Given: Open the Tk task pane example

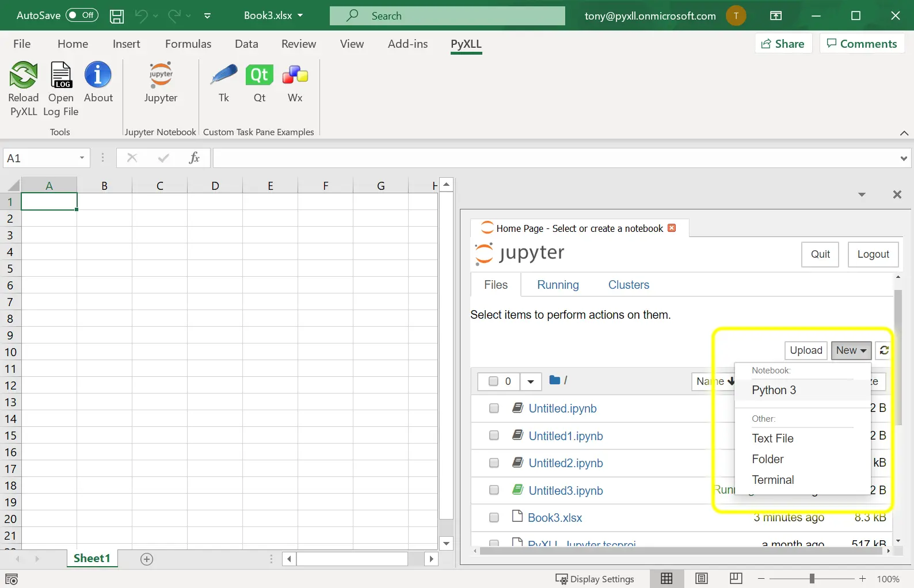Looking at the screenshot, I should [x=224, y=75].
